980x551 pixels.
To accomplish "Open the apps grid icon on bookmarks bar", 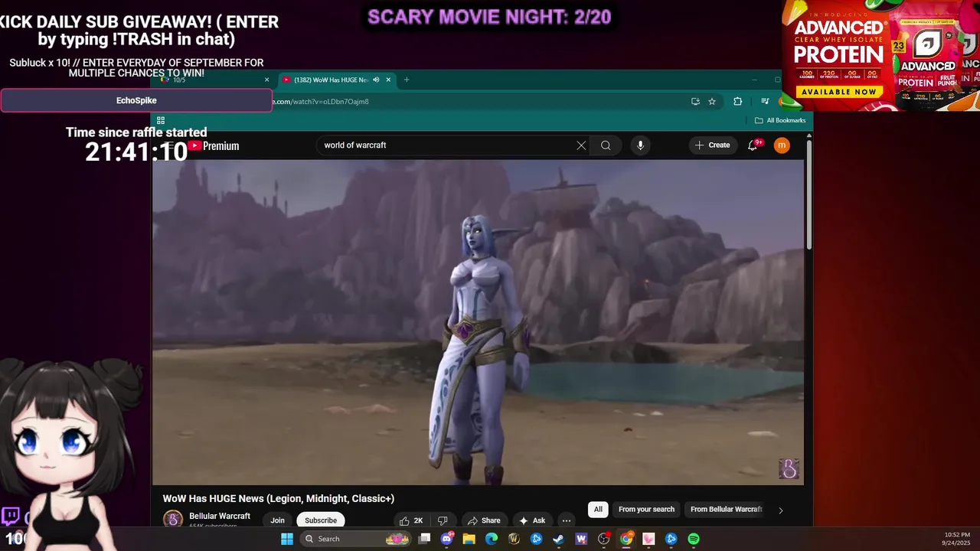I will click(161, 120).
